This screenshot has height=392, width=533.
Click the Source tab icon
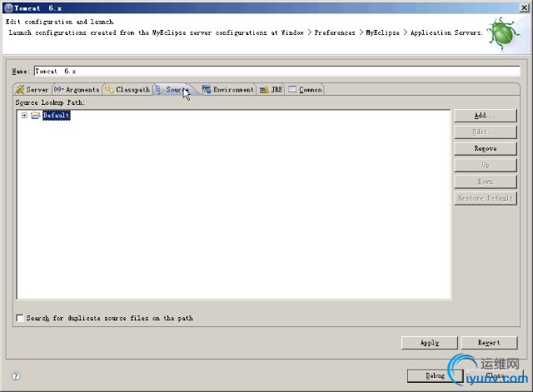(160, 89)
